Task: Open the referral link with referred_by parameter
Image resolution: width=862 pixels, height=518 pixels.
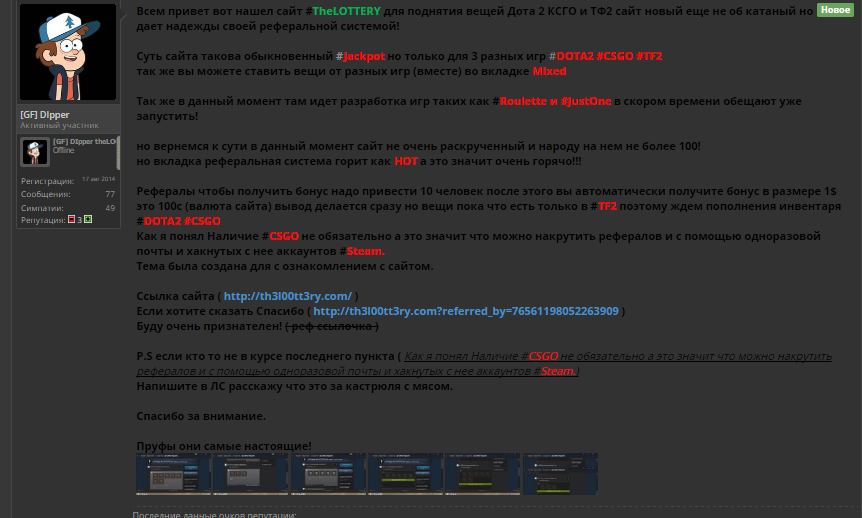Action: (x=466, y=311)
